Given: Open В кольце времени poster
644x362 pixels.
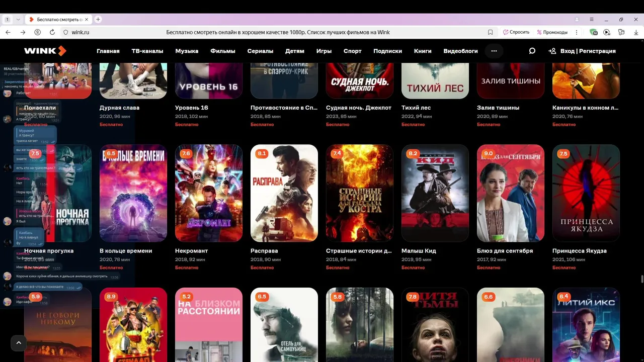Looking at the screenshot, I should [133, 193].
